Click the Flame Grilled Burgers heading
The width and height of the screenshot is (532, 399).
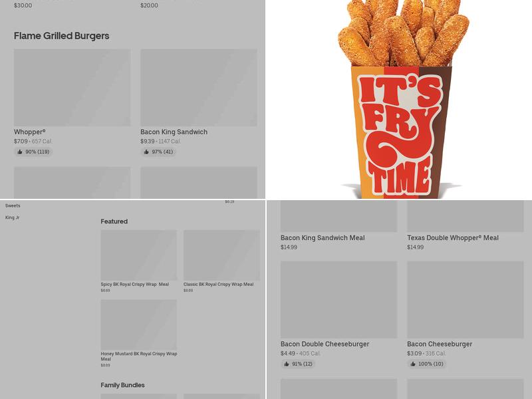click(x=61, y=36)
